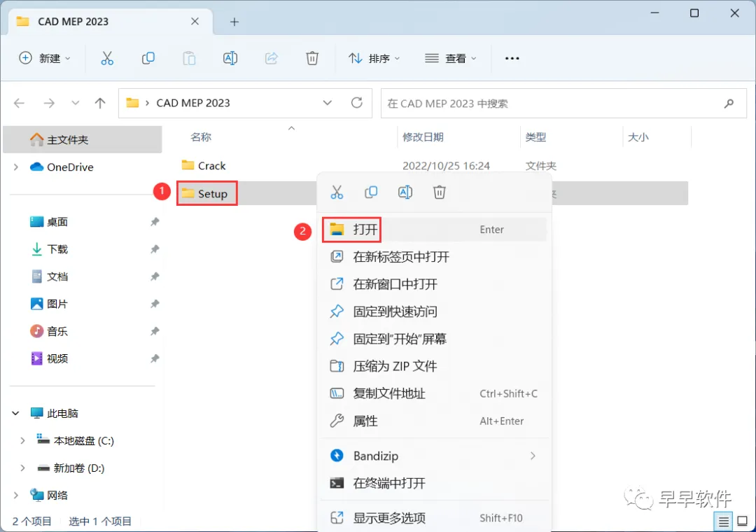Choose 固定到快速访问 menu item
756x532 pixels.
pos(434,311)
